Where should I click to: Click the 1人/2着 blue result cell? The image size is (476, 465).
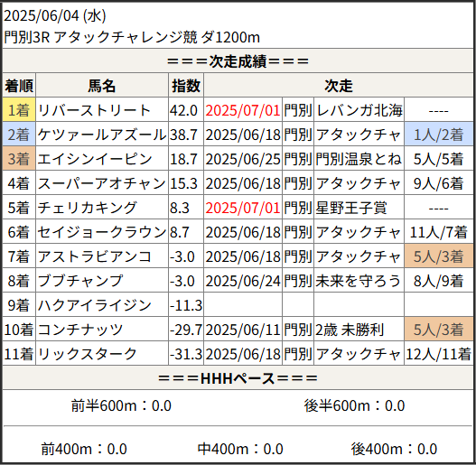pos(439,135)
